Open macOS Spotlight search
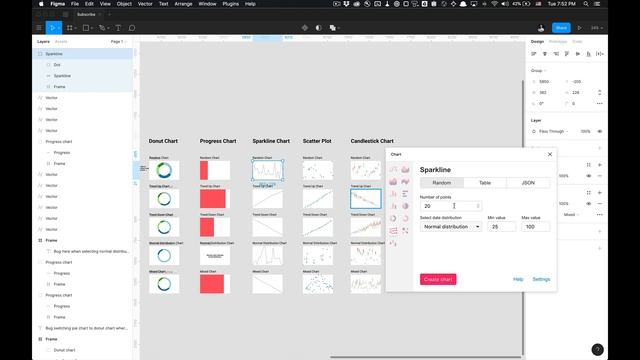 tap(586, 4)
